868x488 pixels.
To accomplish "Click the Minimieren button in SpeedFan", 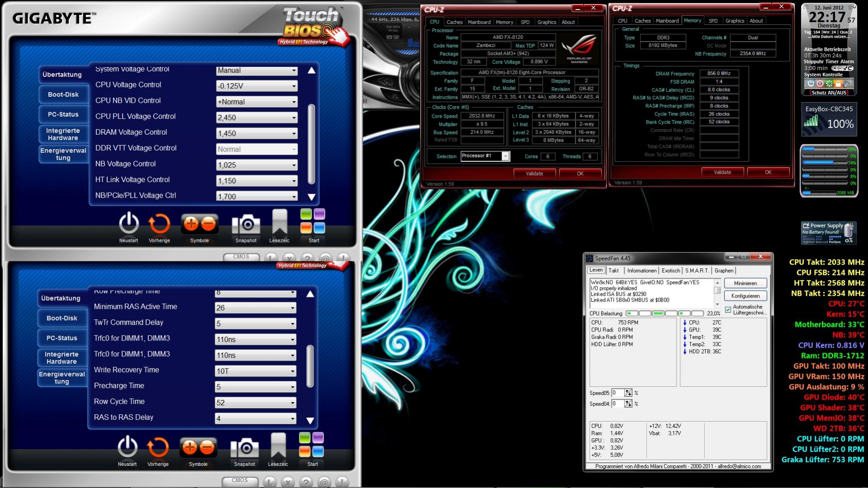I will pyautogui.click(x=745, y=283).
